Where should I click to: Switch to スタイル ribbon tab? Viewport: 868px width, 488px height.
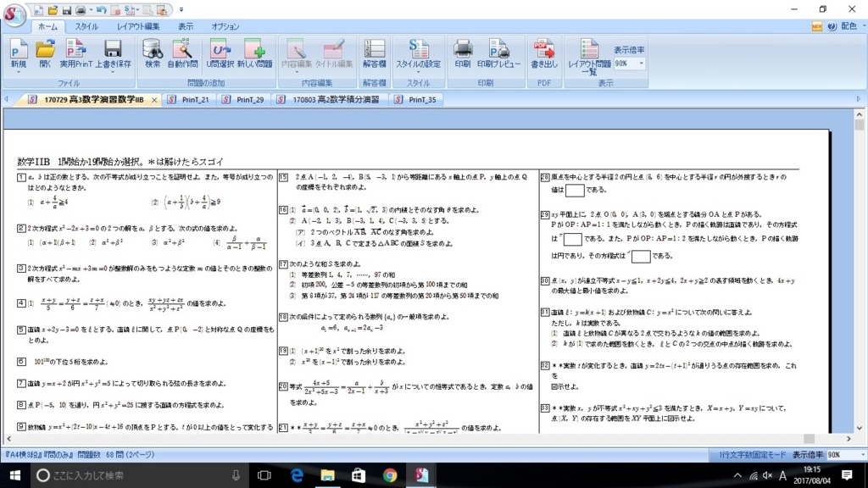(x=86, y=26)
